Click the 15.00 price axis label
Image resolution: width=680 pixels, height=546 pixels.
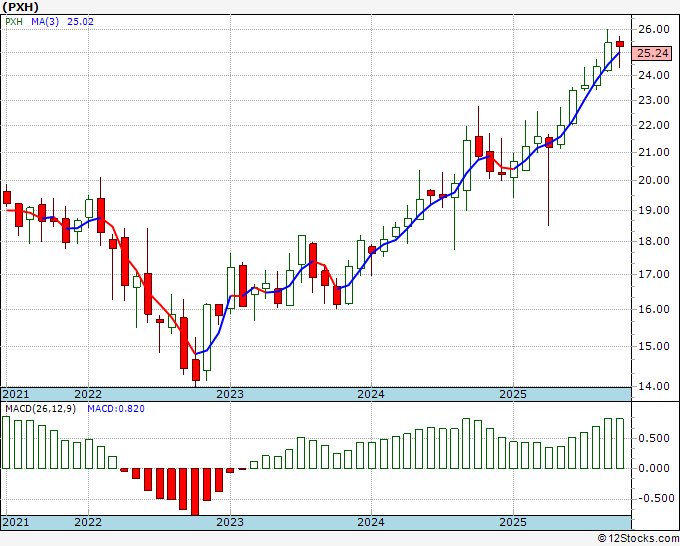pos(654,347)
